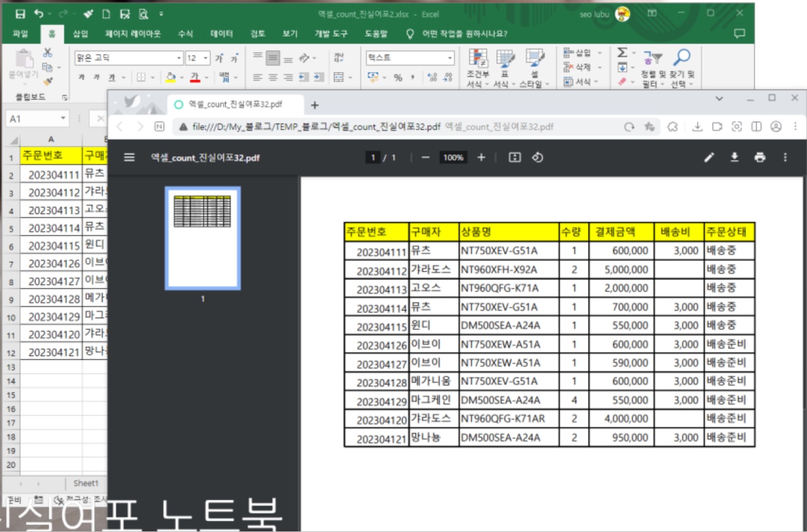Viewport: 807px width, 532px height.
Task: Print the PDF document
Action: click(760, 157)
